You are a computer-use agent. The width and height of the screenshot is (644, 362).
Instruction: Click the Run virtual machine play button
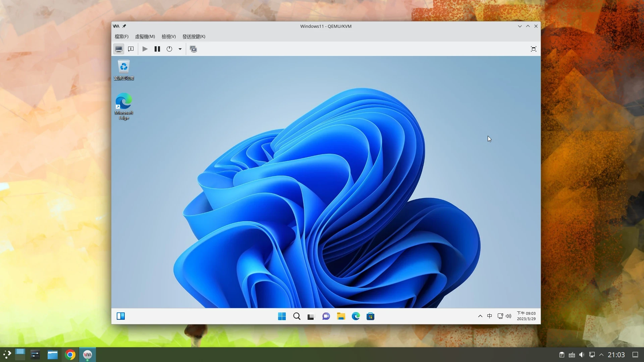(145, 49)
